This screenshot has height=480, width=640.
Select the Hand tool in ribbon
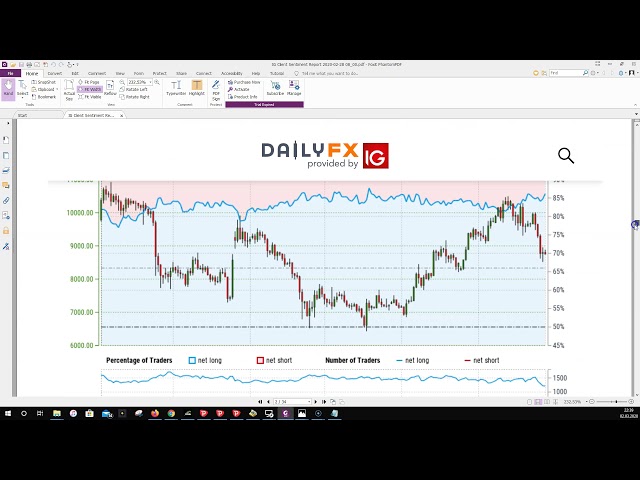point(8,88)
